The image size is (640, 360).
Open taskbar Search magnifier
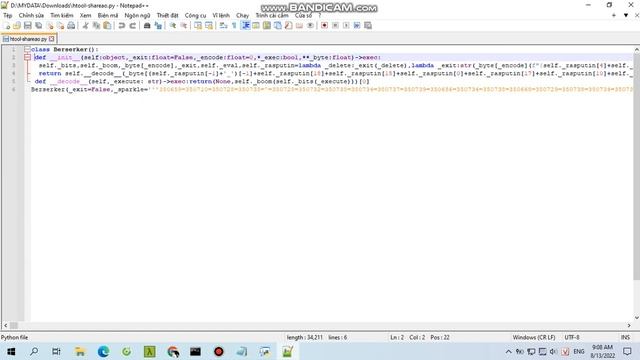(34, 351)
